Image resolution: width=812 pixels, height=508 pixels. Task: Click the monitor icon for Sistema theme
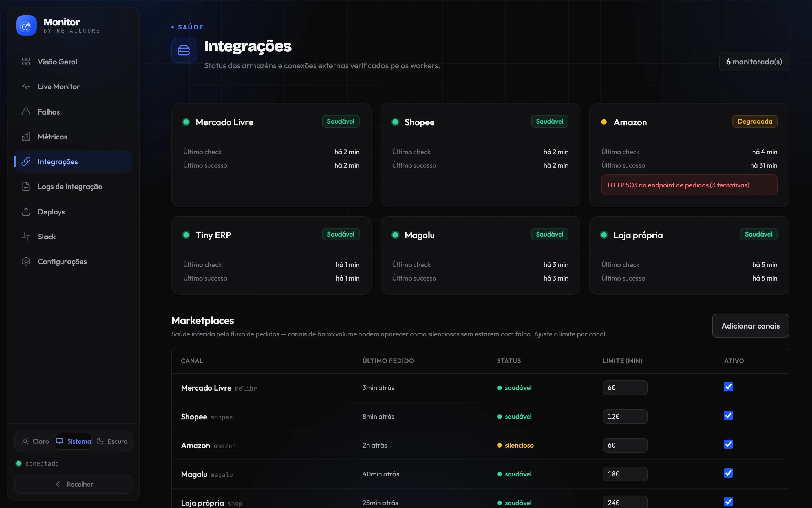[59, 441]
